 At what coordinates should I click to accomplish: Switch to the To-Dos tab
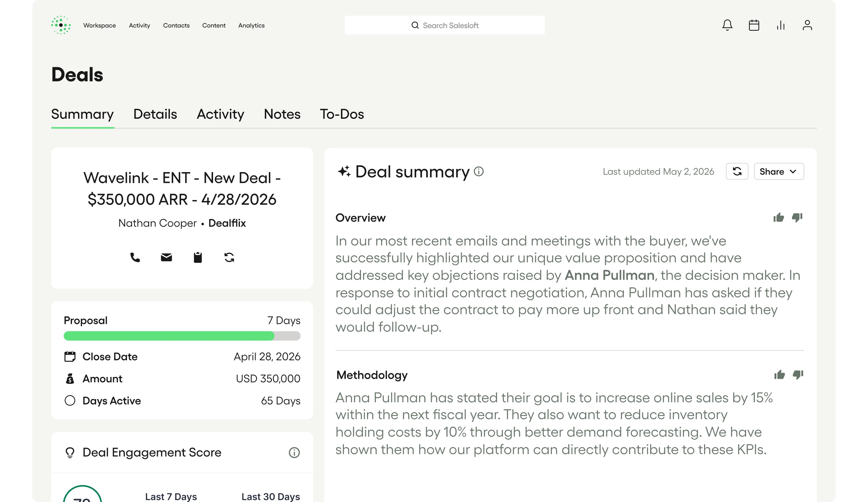pyautogui.click(x=342, y=114)
